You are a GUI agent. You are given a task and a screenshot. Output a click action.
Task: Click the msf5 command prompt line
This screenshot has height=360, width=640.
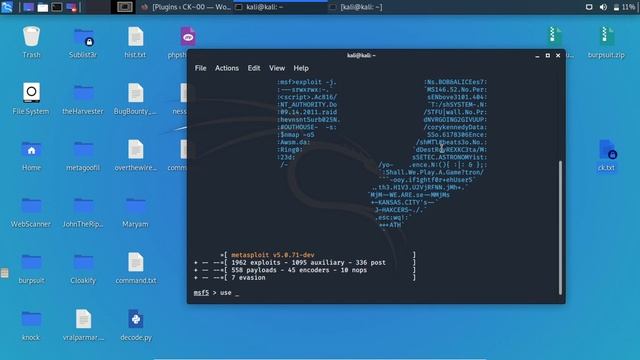pos(216,293)
